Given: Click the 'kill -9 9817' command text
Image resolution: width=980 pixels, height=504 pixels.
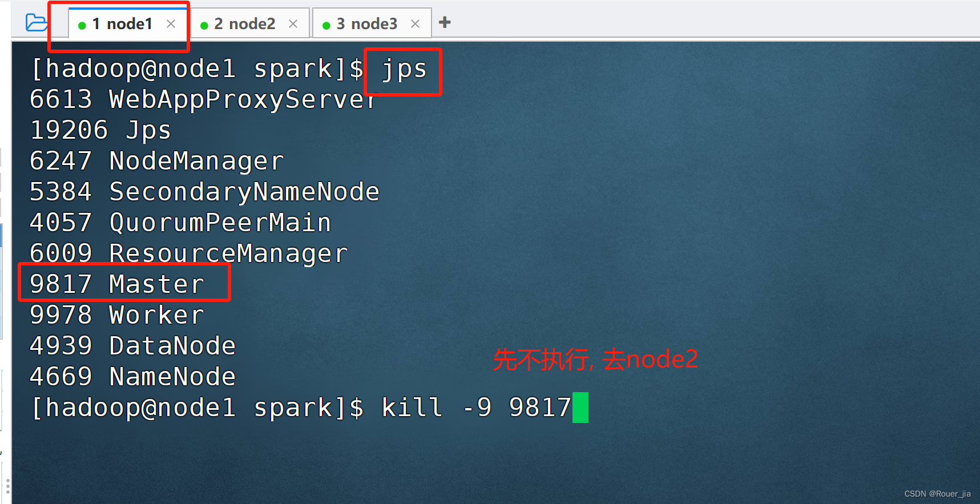Looking at the screenshot, I should click(x=476, y=408).
